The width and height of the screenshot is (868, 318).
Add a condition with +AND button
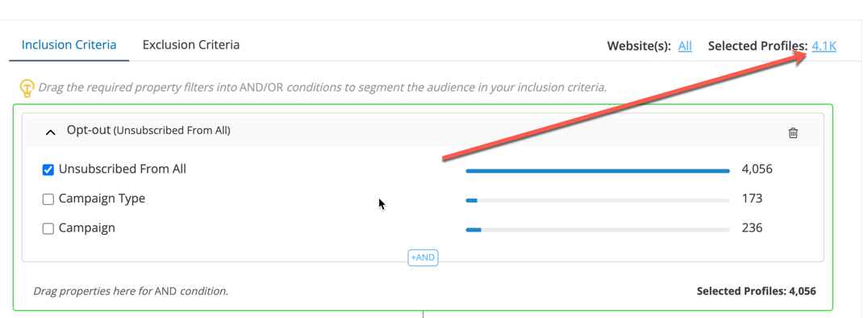pyautogui.click(x=423, y=257)
